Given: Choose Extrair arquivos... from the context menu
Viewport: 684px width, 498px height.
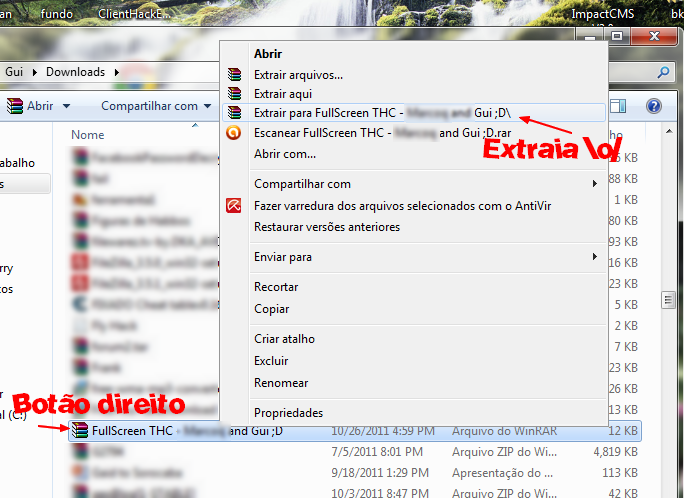Looking at the screenshot, I should (x=298, y=75).
